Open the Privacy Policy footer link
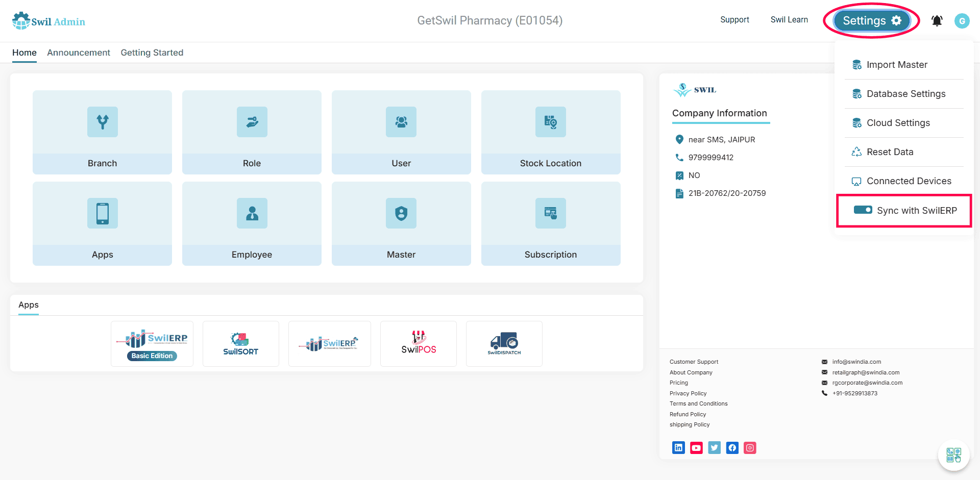 pos(688,393)
